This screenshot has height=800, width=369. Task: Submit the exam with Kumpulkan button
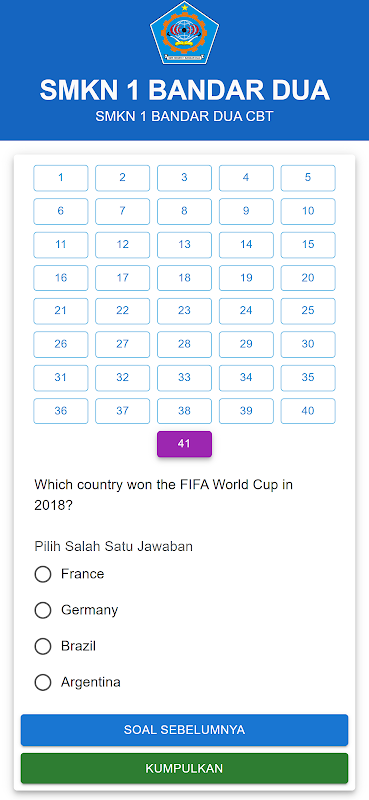184,768
